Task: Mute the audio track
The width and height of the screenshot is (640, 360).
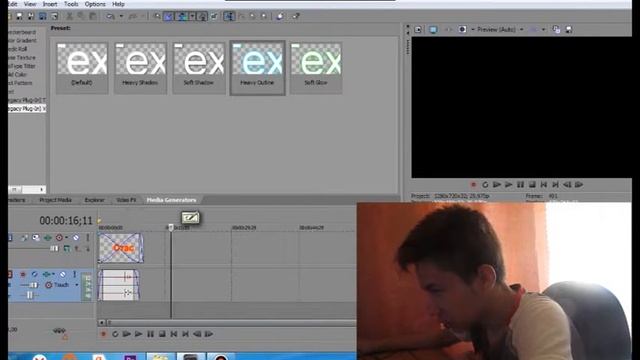Action: tap(62, 274)
